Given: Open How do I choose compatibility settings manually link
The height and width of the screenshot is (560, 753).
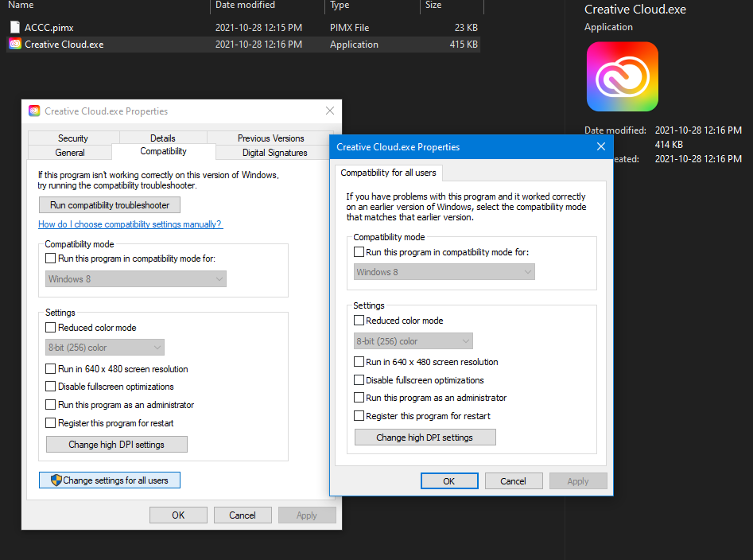Looking at the screenshot, I should click(130, 224).
